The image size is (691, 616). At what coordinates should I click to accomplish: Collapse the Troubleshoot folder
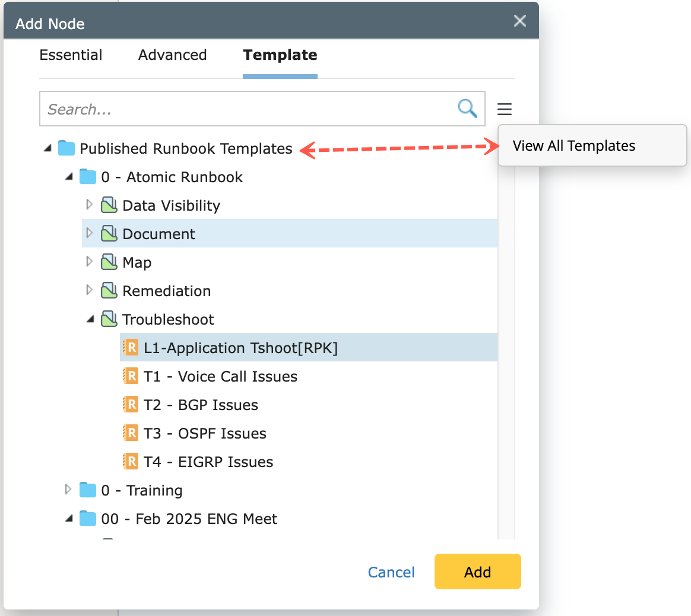(90, 319)
